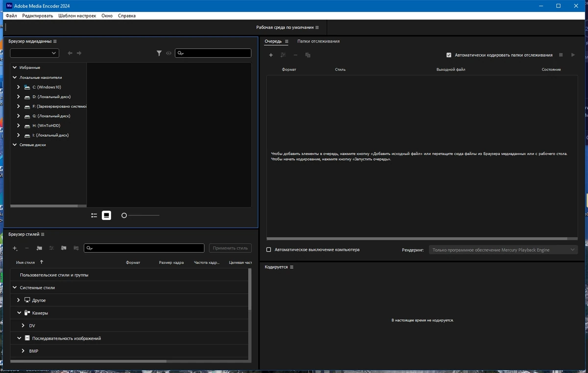Image resolution: width=588 pixels, height=373 pixels.
Task: Collapse the Локальные накопители node
Action: coord(15,77)
